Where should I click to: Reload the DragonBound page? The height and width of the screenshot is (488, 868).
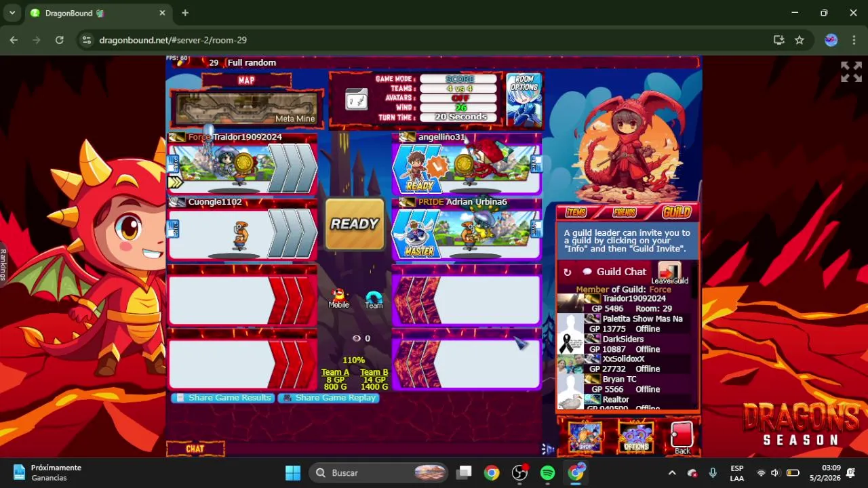pos(60,40)
